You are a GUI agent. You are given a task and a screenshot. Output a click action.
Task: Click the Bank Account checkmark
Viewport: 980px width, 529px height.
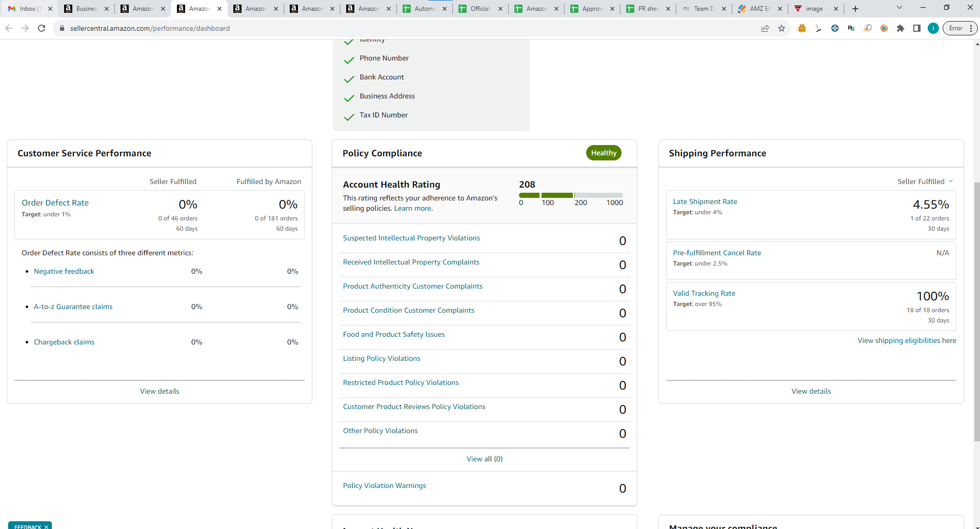click(349, 79)
